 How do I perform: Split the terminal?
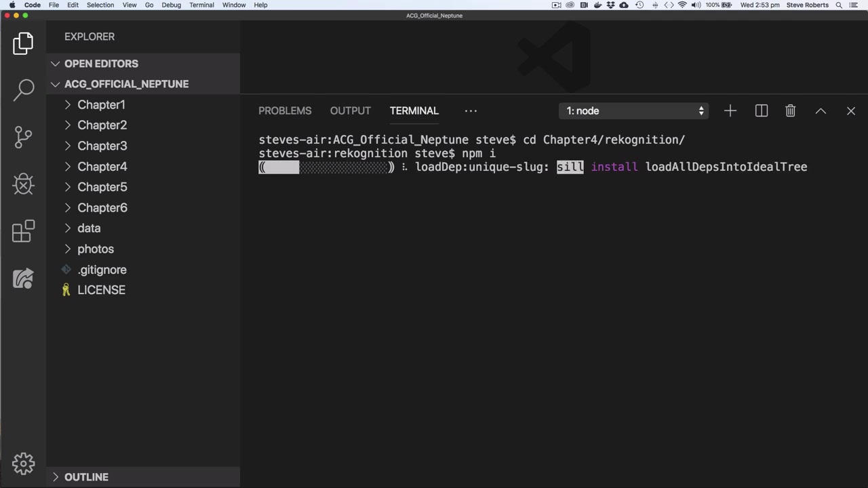pos(762,110)
